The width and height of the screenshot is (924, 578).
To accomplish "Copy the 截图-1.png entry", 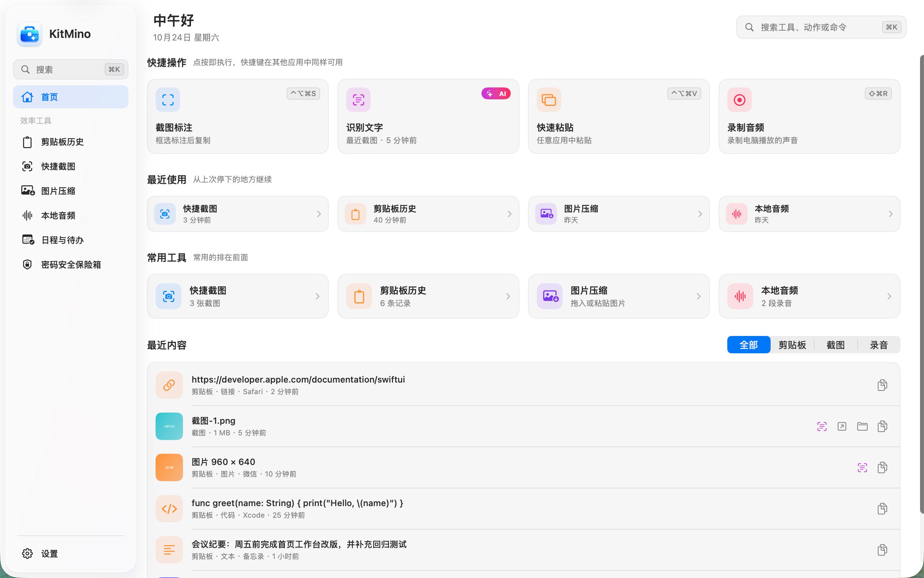I will pyautogui.click(x=882, y=426).
